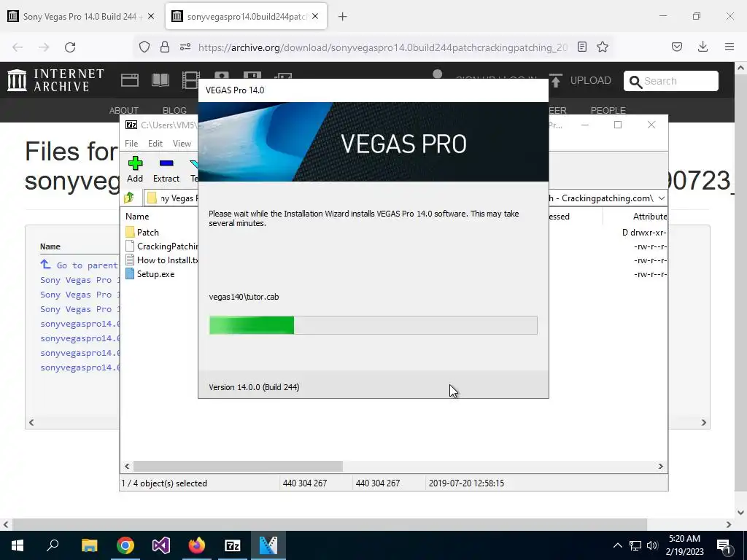Switch to Firefox on the taskbar
Image resolution: width=747 pixels, height=560 pixels.
click(197, 545)
